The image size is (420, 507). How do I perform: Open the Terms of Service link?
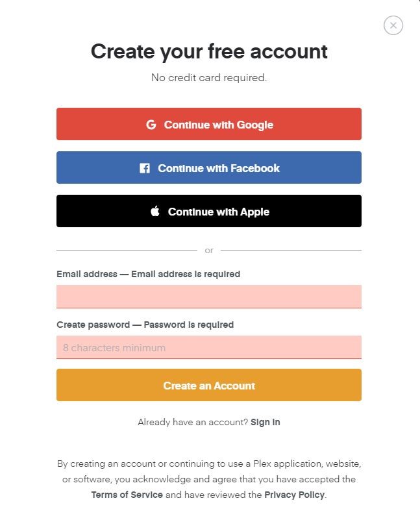click(x=127, y=495)
